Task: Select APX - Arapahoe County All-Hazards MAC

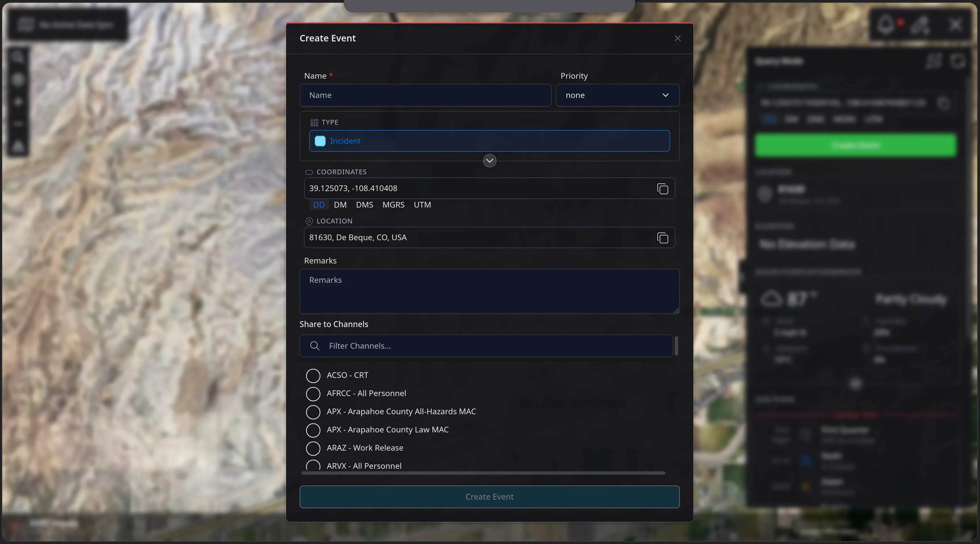Action: point(313,412)
